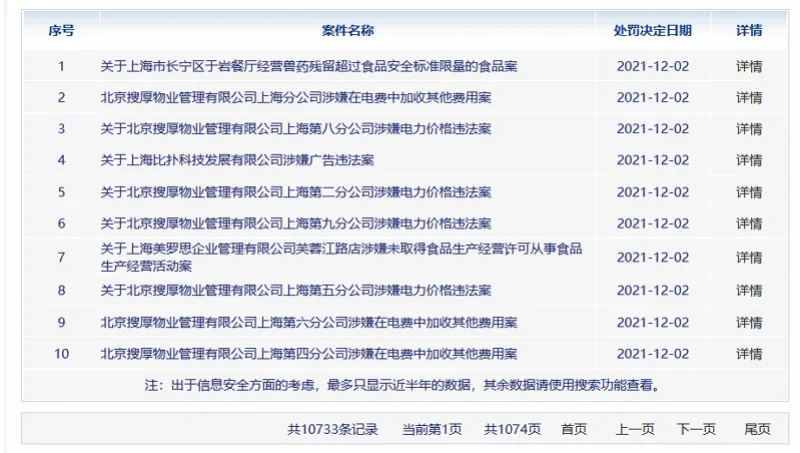
Task: Go to 首页 first page
Action: tap(574, 429)
